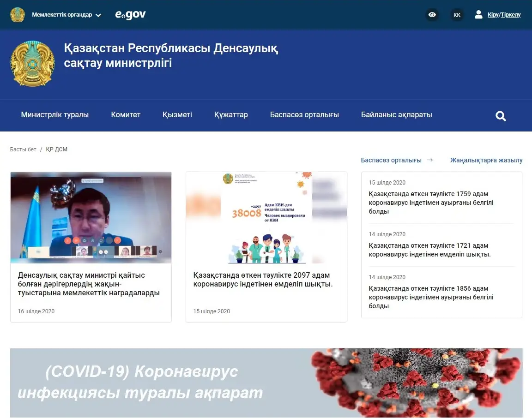532x418 pixels.
Task: Click the user profile icon
Action: 478,15
